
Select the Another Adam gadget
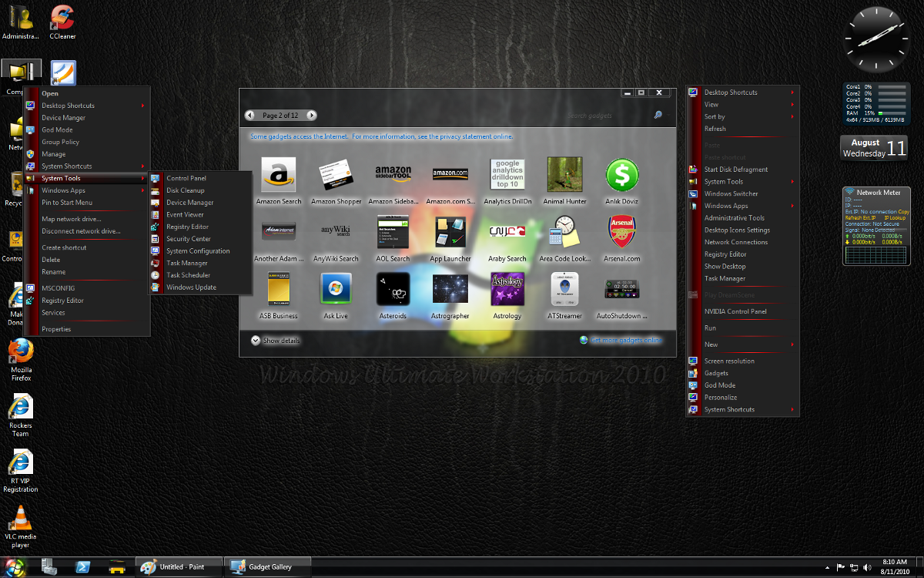(x=278, y=231)
